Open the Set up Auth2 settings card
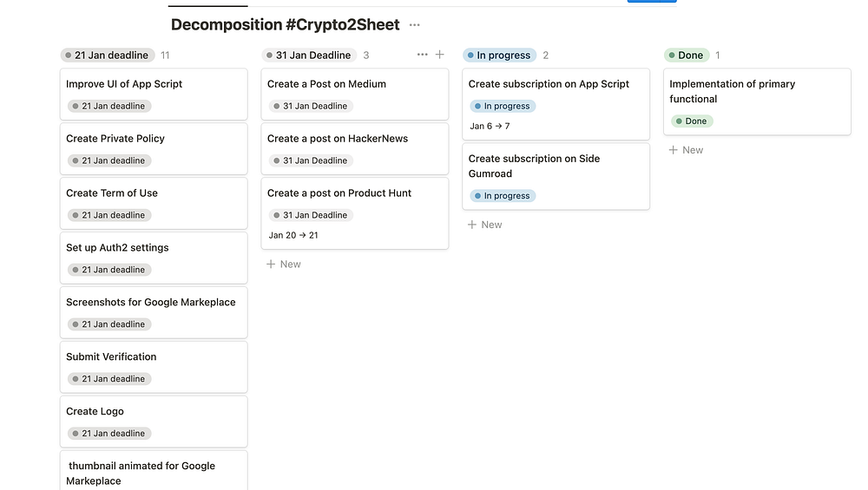This screenshot has height=490, width=868. click(x=117, y=248)
